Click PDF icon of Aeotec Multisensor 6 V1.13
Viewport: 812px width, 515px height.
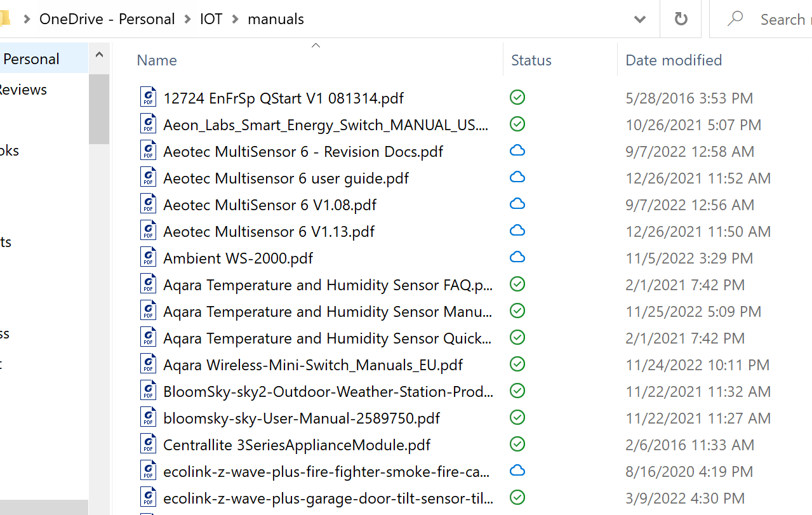click(148, 231)
